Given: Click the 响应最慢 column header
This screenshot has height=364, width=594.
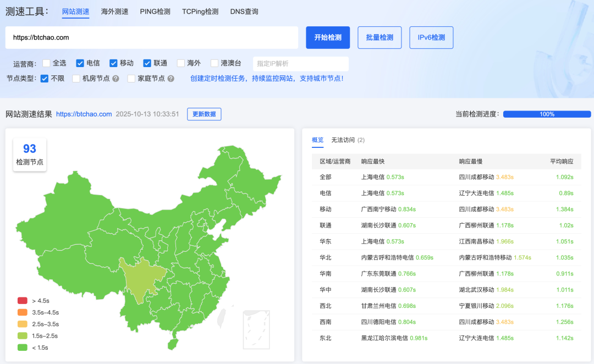Looking at the screenshot, I should point(470,161).
